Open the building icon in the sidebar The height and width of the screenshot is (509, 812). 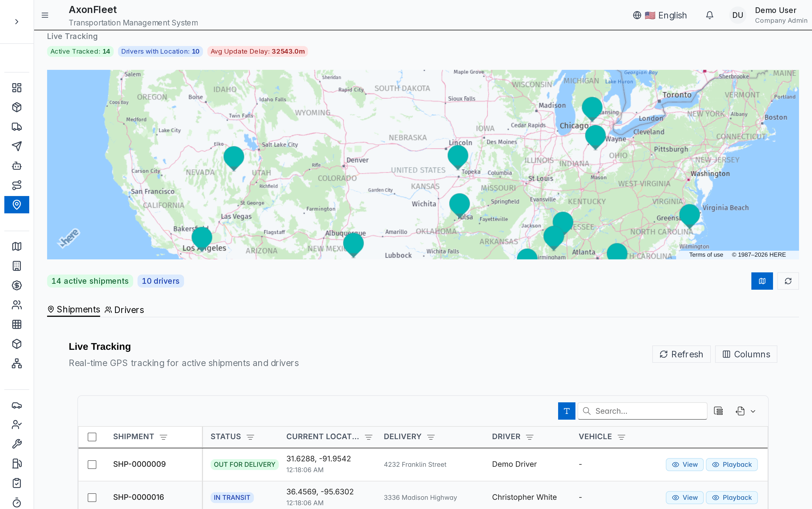(17, 266)
